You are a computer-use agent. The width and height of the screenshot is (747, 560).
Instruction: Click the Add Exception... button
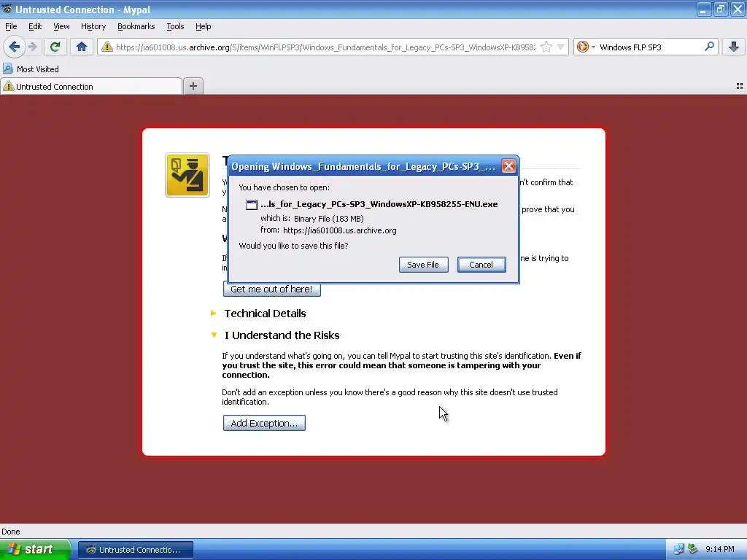point(264,423)
